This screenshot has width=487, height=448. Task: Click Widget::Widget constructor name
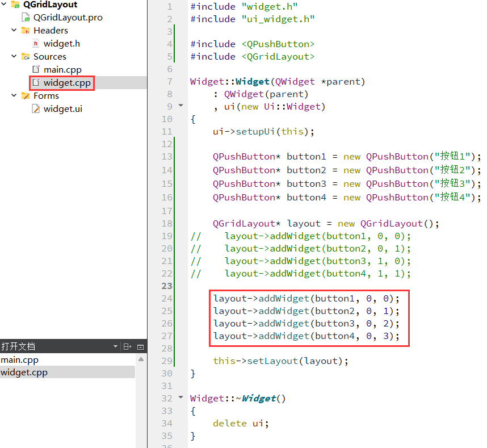pos(253,81)
